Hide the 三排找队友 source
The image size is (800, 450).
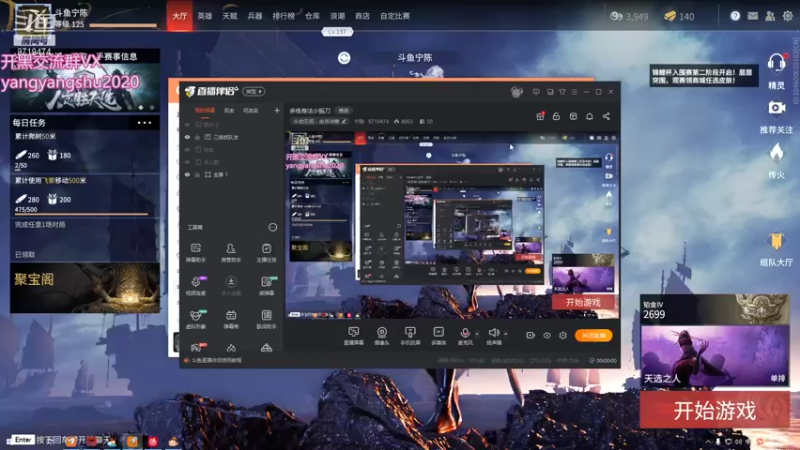187,137
